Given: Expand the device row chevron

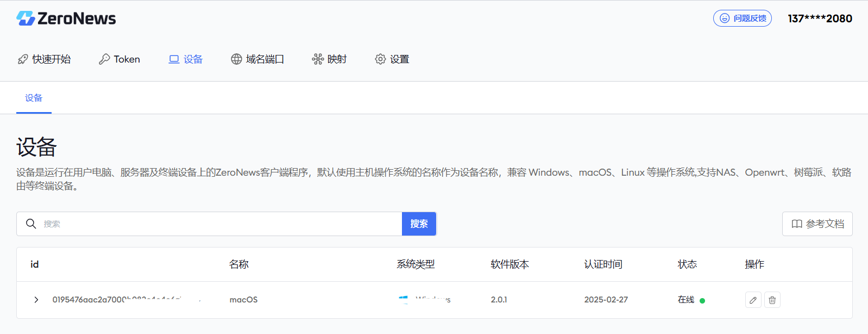Looking at the screenshot, I should [x=36, y=300].
